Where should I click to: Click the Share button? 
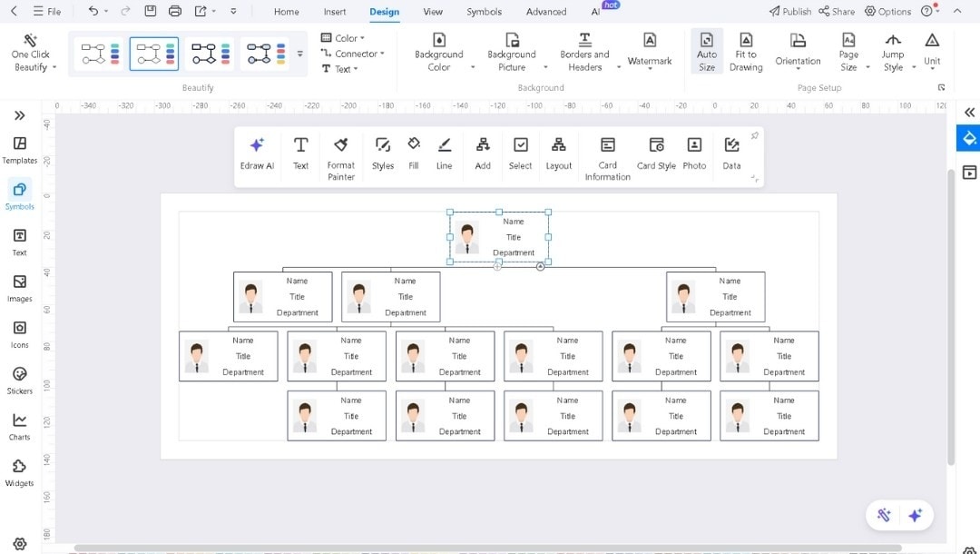[x=837, y=11]
